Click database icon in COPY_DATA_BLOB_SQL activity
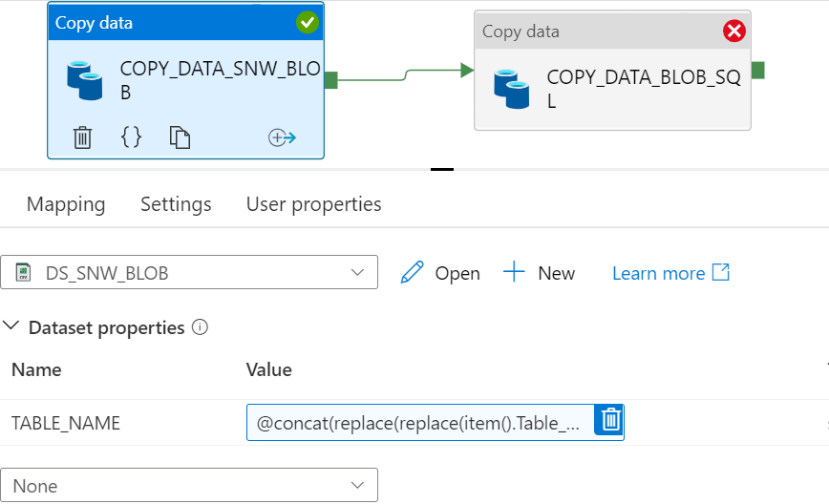The image size is (829, 504). pos(511,89)
